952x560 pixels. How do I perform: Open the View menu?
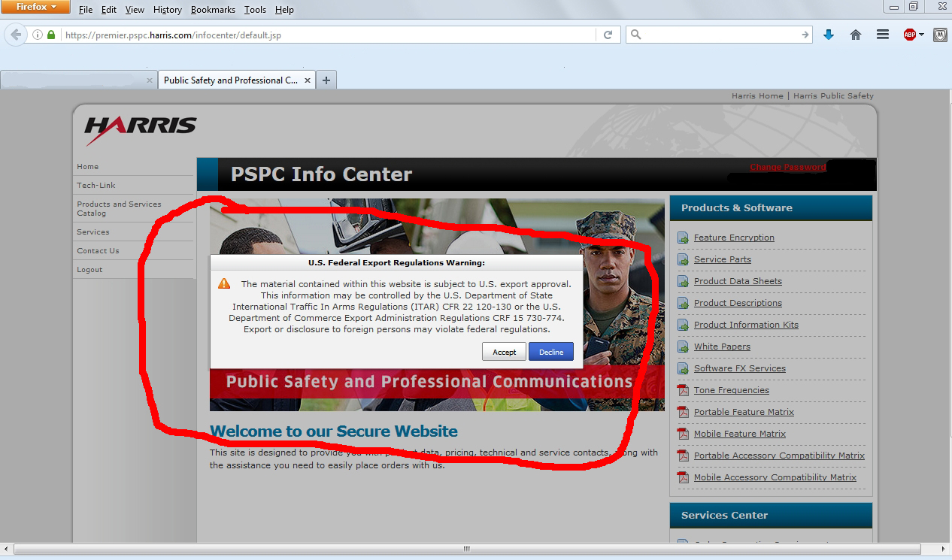[135, 10]
